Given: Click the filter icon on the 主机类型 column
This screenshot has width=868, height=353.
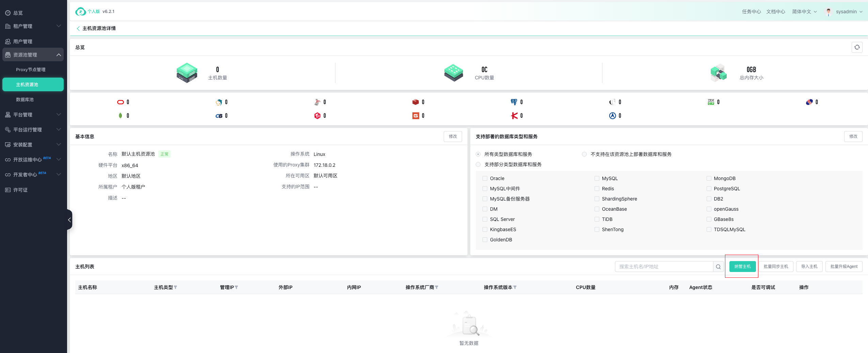Looking at the screenshot, I should click(x=175, y=288).
